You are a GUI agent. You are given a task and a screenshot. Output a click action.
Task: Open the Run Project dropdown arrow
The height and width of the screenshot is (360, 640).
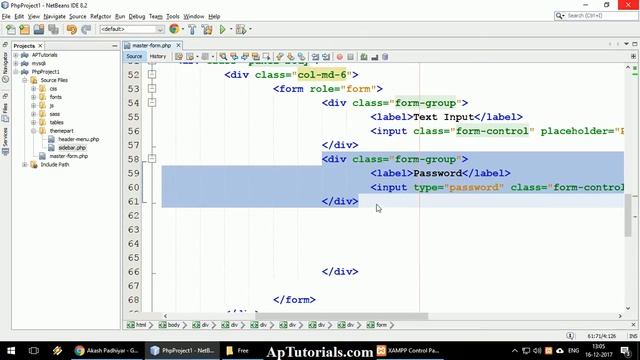pos(231,29)
